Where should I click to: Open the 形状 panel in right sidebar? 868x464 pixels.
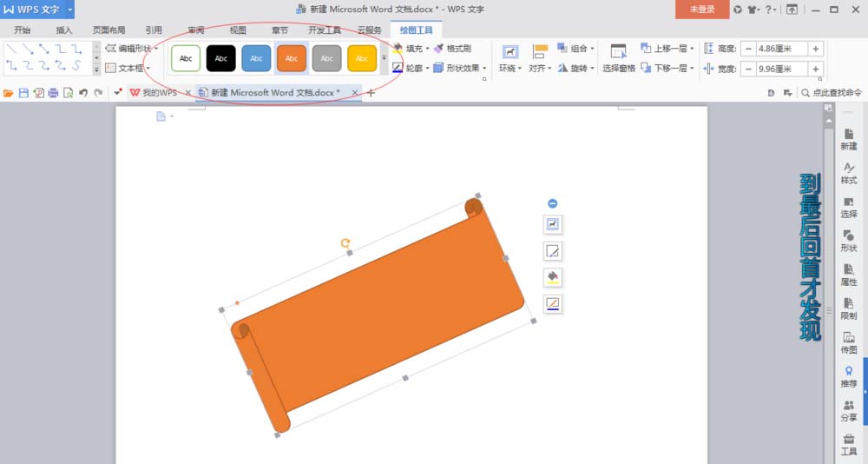click(848, 241)
